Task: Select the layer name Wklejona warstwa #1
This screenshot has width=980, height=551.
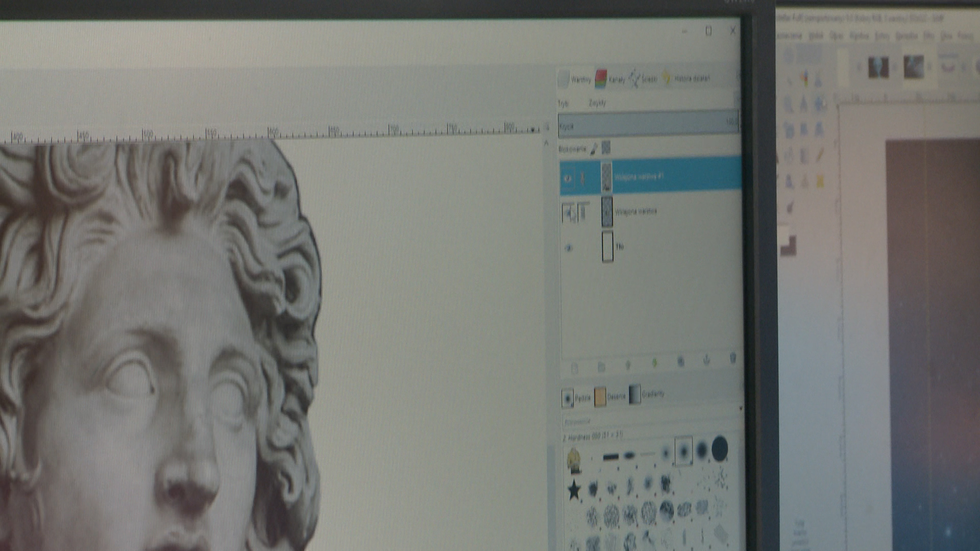Action: (x=639, y=177)
